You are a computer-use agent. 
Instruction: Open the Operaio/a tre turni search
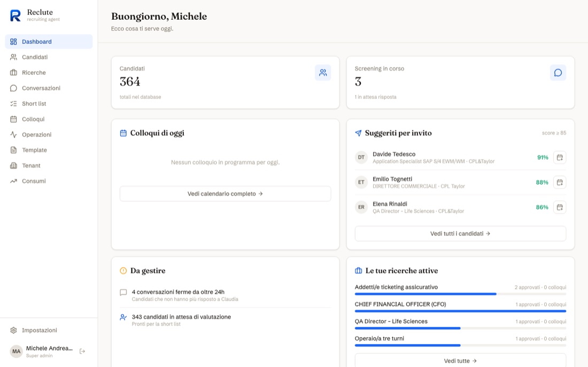[379, 339]
